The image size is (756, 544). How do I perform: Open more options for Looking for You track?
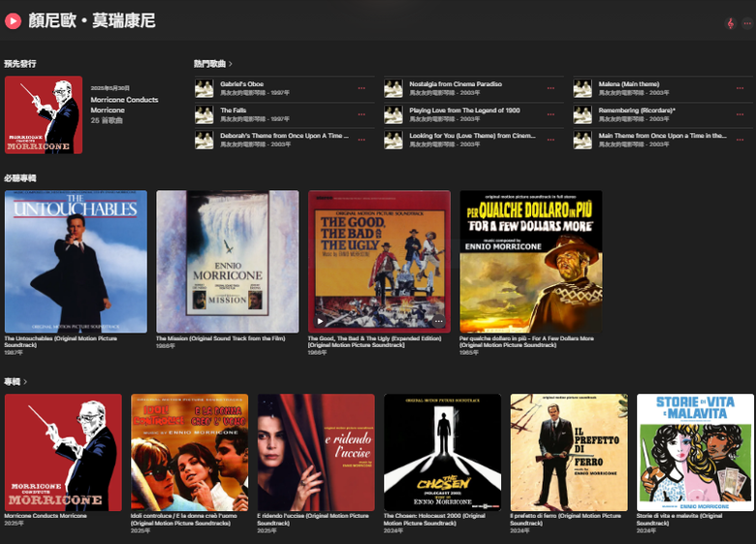[551, 140]
